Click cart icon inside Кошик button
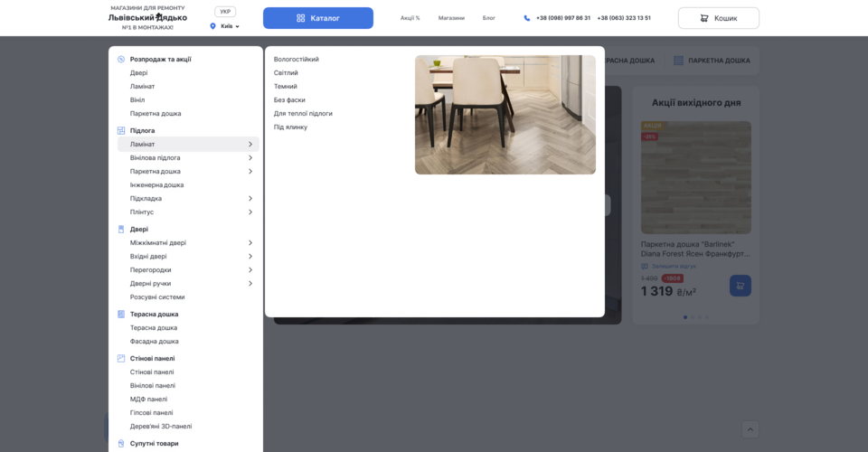Image resolution: width=868 pixels, height=452 pixels. (704, 18)
